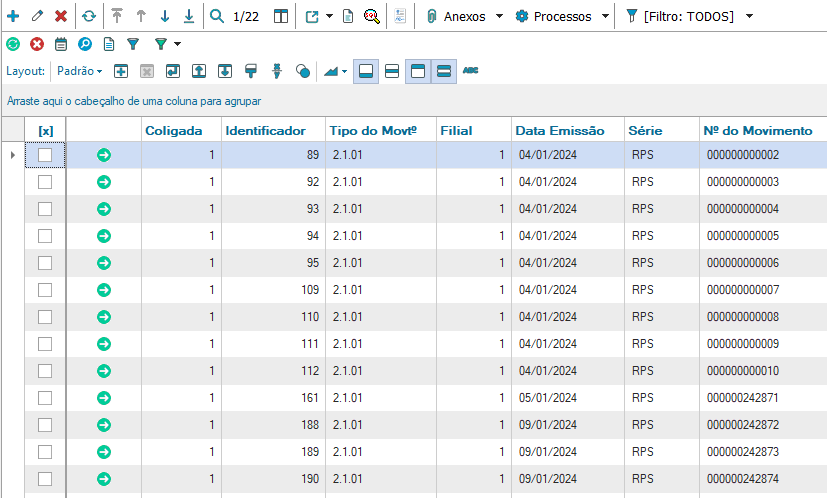Sort by the Data Emissão column header
Image resolution: width=827 pixels, height=498 pixels.
click(x=560, y=130)
